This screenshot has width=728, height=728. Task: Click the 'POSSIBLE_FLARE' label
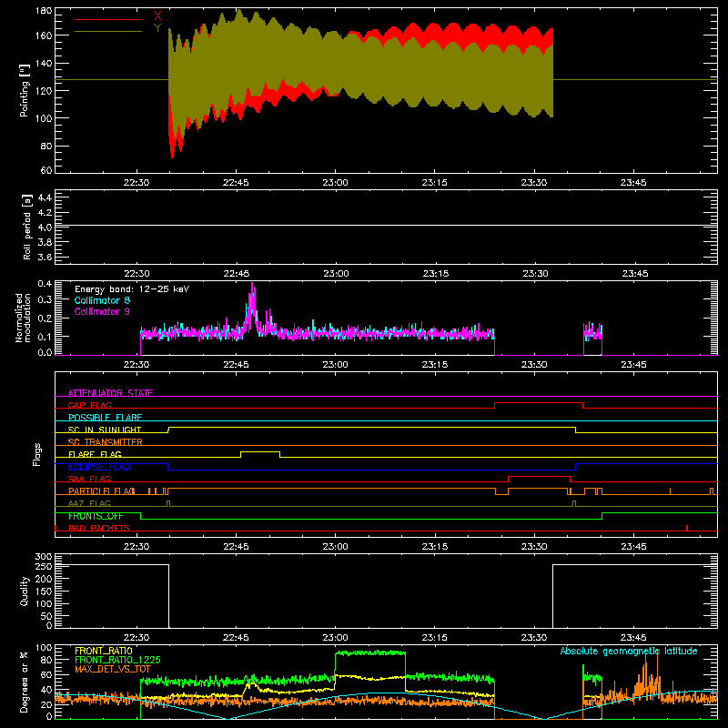click(105, 418)
